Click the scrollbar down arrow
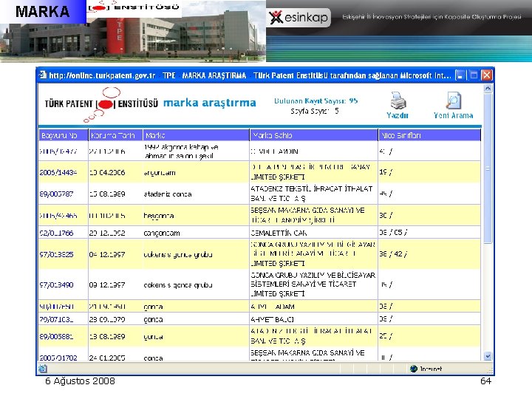The height and width of the screenshot is (399, 532). coord(488,356)
